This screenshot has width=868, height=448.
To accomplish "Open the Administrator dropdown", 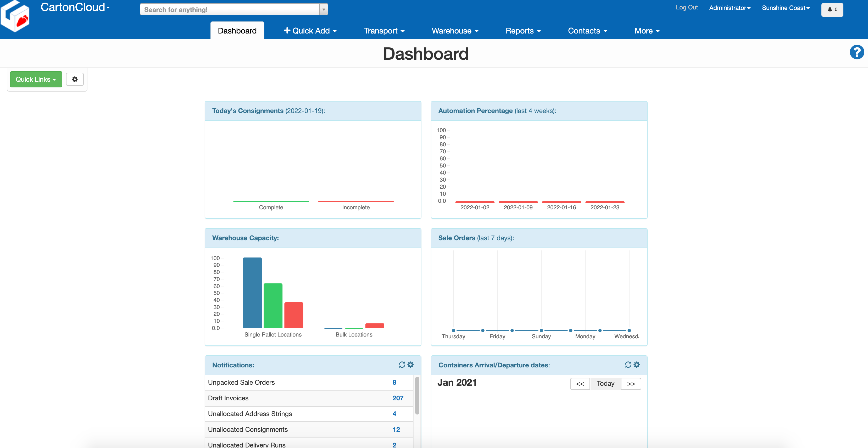I will [730, 8].
